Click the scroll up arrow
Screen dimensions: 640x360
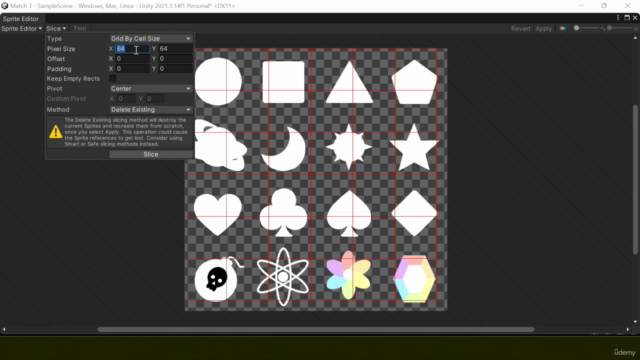click(635, 38)
